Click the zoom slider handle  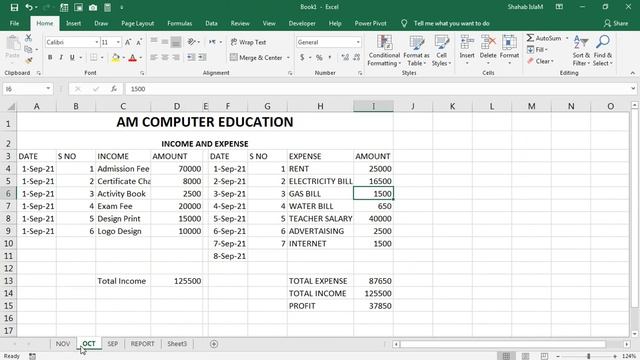[x=589, y=356]
